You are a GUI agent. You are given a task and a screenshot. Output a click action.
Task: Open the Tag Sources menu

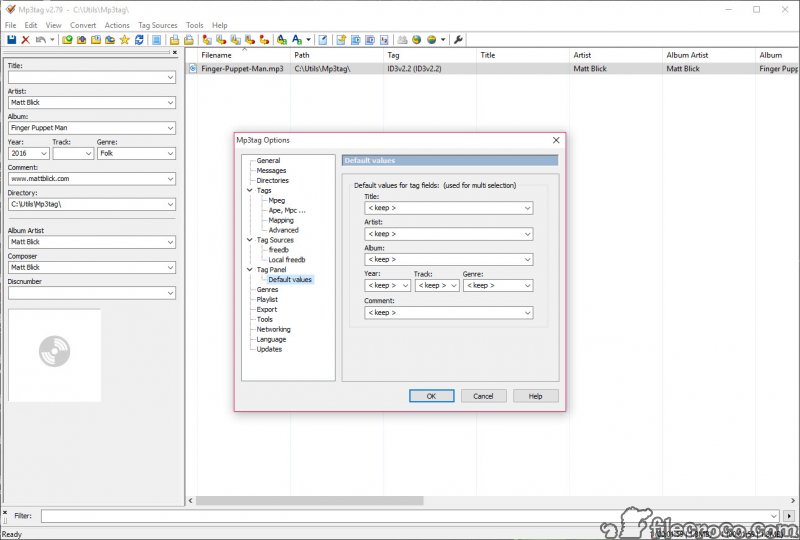[158, 25]
